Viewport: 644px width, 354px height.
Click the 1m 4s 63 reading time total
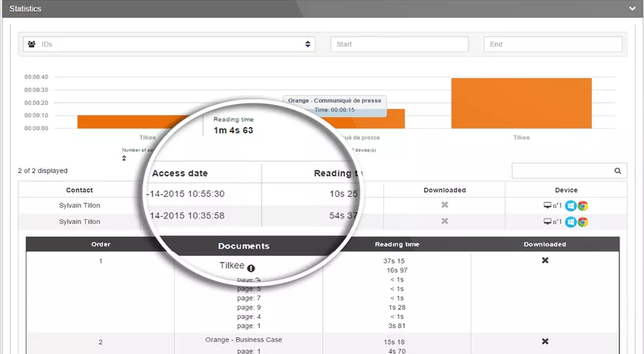coord(233,130)
